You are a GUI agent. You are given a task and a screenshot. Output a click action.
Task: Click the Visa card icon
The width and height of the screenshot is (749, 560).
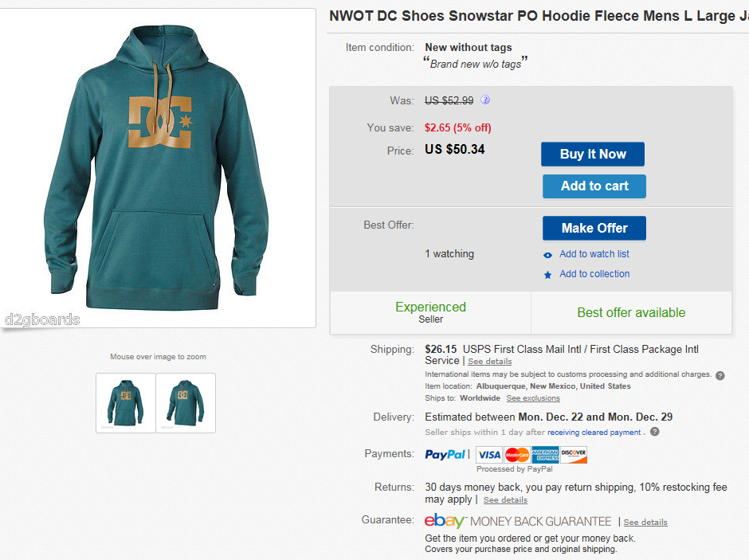(489, 455)
